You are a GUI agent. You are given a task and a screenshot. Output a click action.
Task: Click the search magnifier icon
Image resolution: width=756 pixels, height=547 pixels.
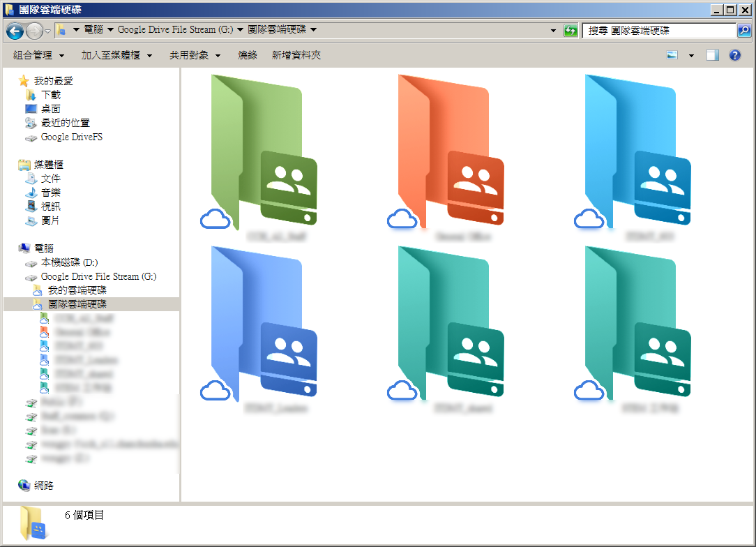[744, 31]
